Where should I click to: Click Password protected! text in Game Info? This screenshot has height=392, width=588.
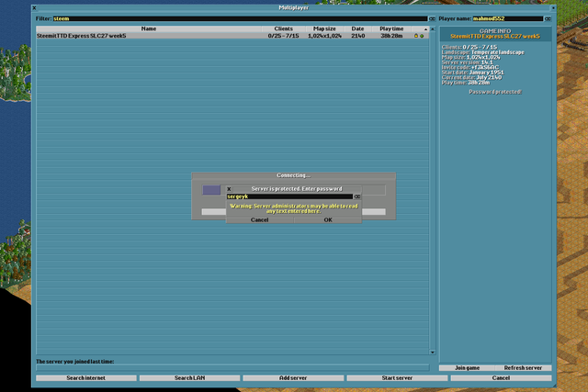pyautogui.click(x=495, y=92)
